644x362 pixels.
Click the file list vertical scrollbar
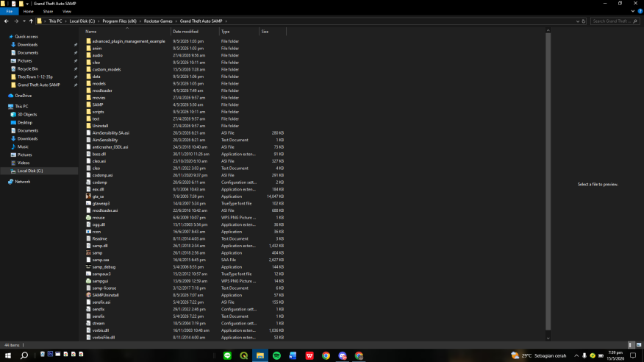548,181
